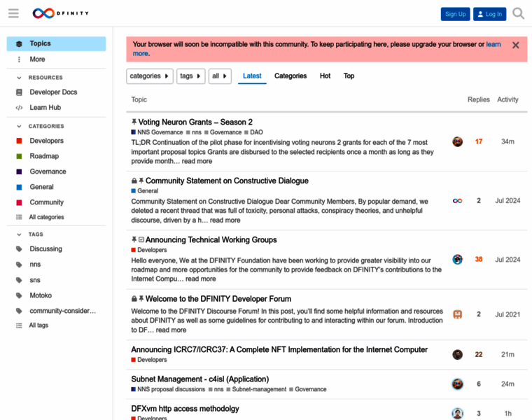This screenshot has height=420, width=532.
Task: Sort topics by Activity column
Action: (x=507, y=99)
